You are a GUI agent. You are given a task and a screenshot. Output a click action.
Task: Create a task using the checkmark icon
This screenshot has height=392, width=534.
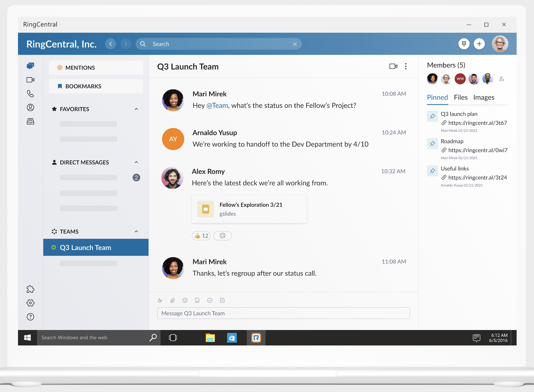click(210, 300)
